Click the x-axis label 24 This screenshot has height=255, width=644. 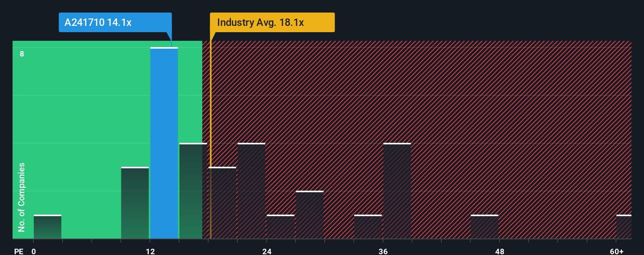[x=267, y=251]
